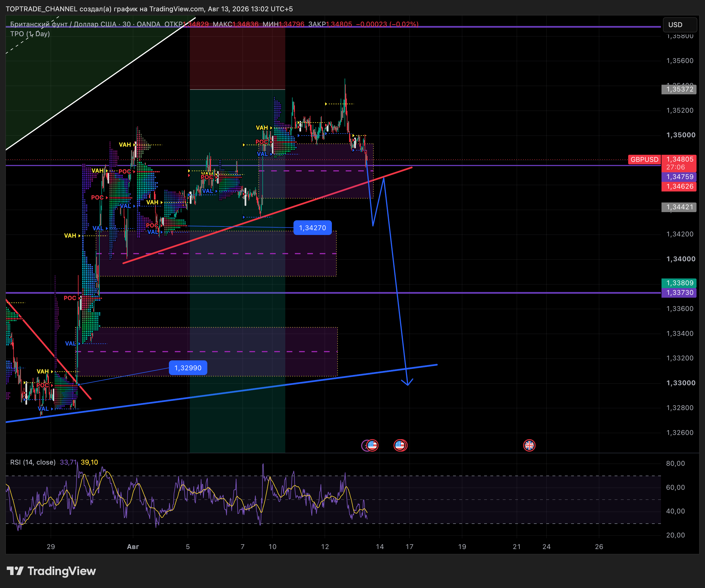The image size is (705, 588).
Task: Select the purple 1,33730 price axis label
Action: pyautogui.click(x=680, y=293)
